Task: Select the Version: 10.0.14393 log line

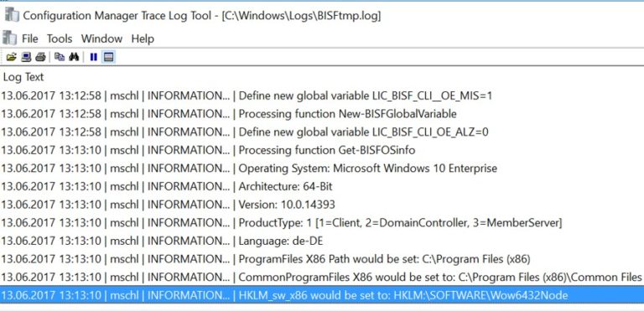Action: coord(322,205)
